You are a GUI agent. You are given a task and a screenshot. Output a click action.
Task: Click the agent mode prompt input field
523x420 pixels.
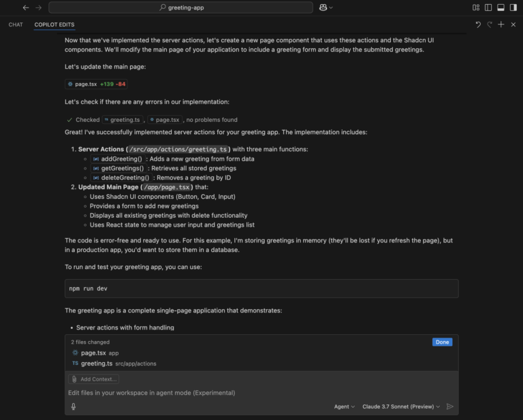[x=261, y=393]
